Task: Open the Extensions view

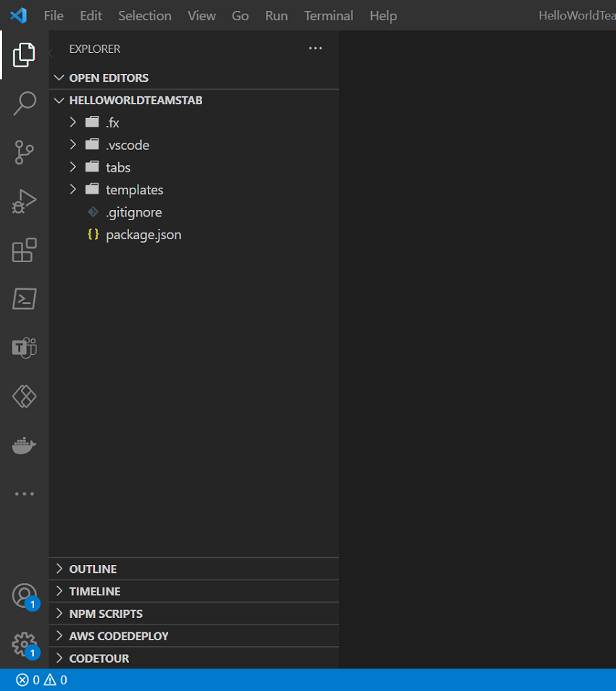Action: 25,251
